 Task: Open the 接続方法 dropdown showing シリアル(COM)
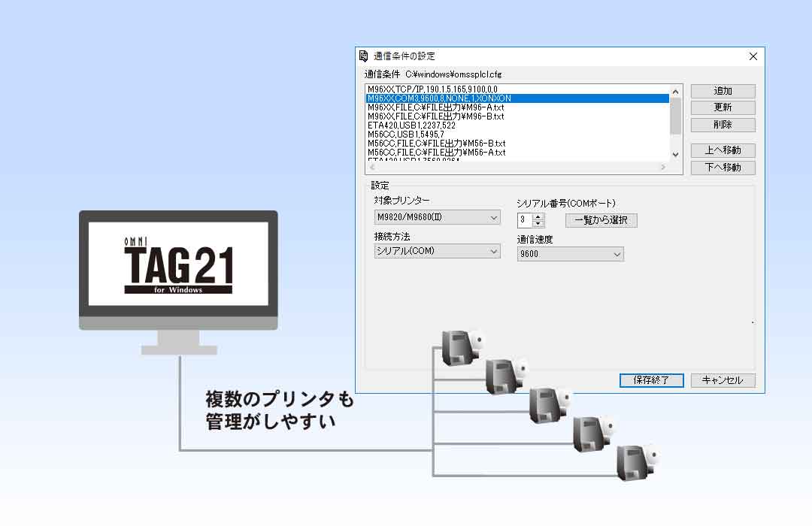coord(437,251)
